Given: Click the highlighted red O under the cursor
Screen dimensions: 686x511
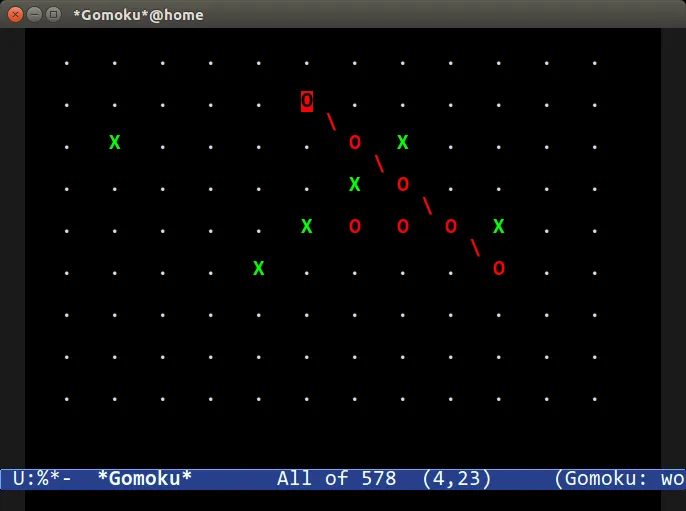Looking at the screenshot, I should (307, 101).
